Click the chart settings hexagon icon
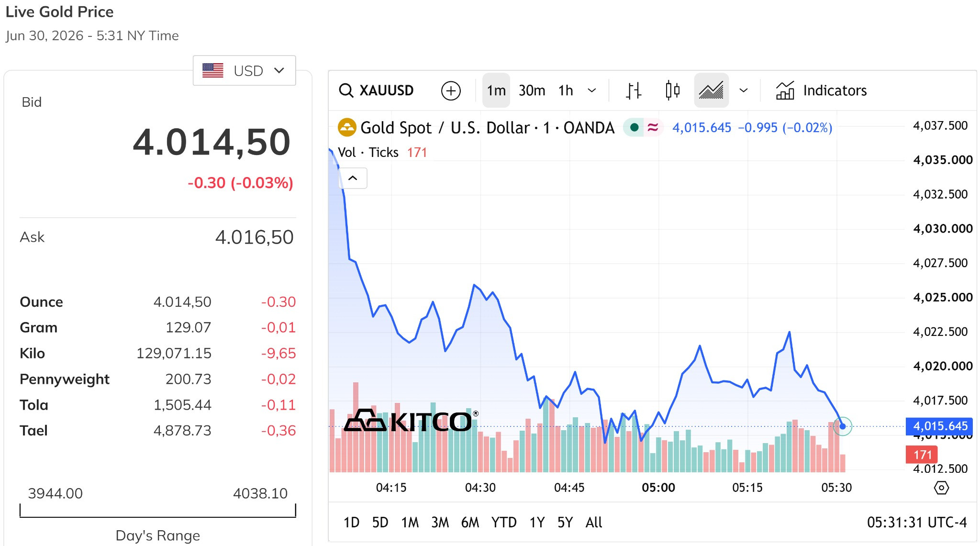 click(941, 488)
